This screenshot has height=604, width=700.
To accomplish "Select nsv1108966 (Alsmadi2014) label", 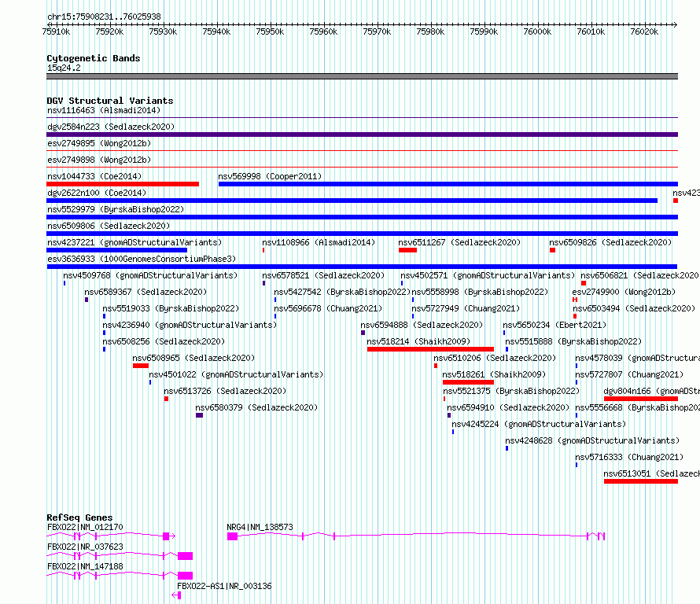I will tap(319, 242).
